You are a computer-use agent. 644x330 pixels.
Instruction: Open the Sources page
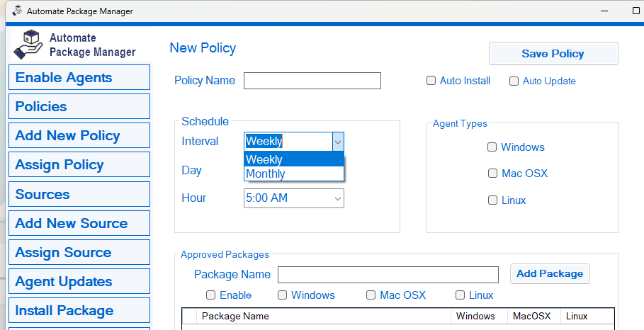click(x=79, y=195)
